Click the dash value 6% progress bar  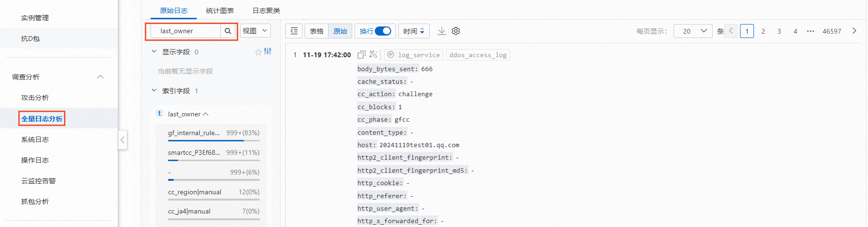(214, 180)
